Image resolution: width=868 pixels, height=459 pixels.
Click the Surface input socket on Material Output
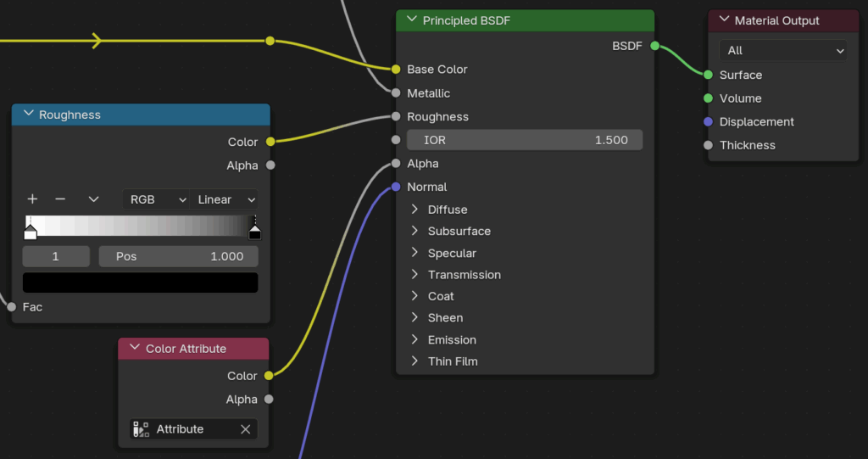(x=708, y=75)
